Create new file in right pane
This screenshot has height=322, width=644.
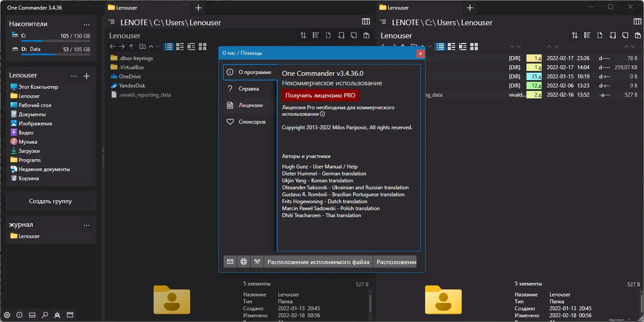pos(600,35)
